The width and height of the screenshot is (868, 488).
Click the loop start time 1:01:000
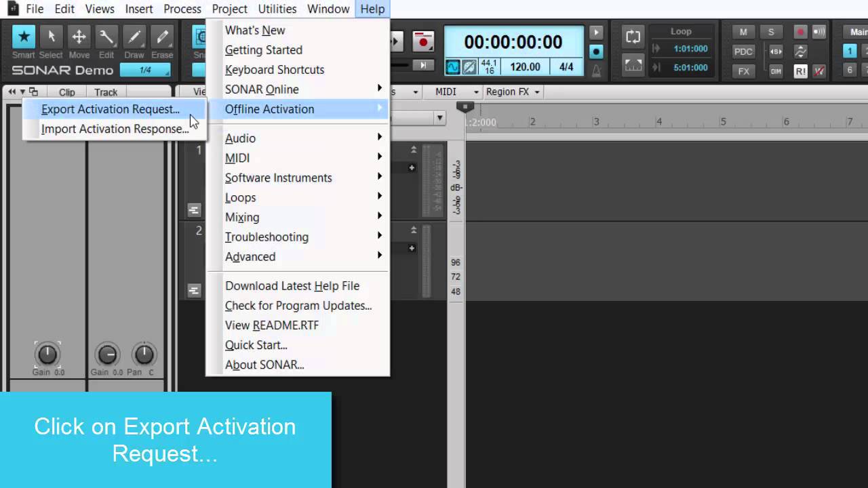[690, 49]
